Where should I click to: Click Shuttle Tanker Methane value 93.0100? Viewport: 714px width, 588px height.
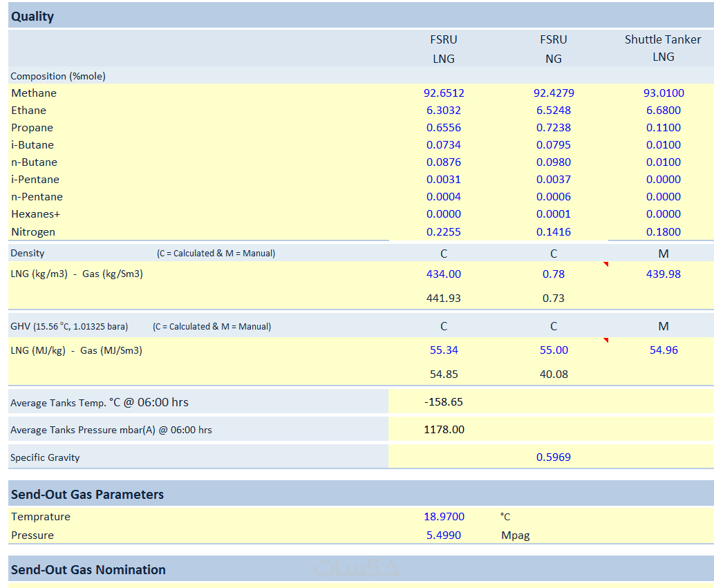(x=664, y=93)
